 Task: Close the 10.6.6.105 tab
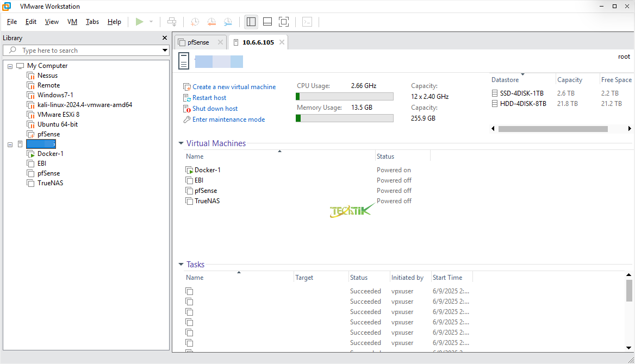point(282,42)
